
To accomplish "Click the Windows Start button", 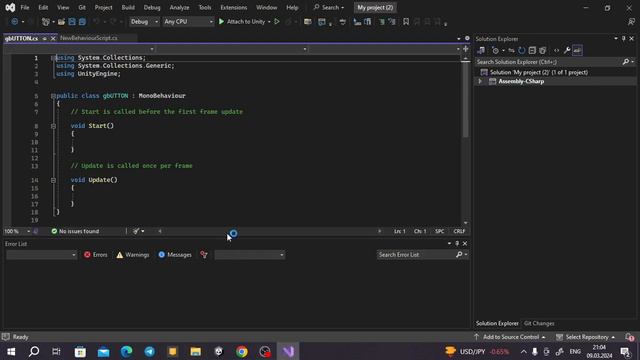I will pos(11,351).
